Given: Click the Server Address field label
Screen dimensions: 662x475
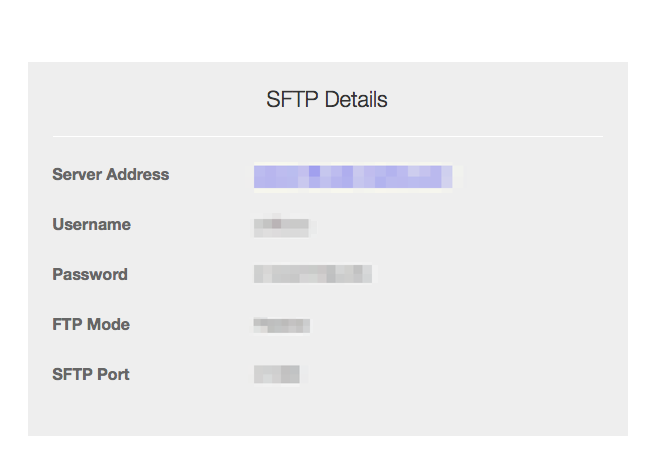Looking at the screenshot, I should pos(110,175).
